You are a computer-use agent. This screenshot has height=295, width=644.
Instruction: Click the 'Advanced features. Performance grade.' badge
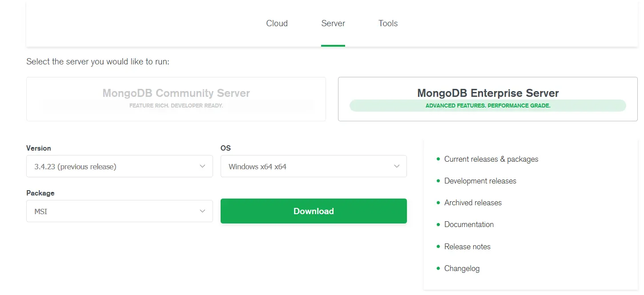coord(488,106)
